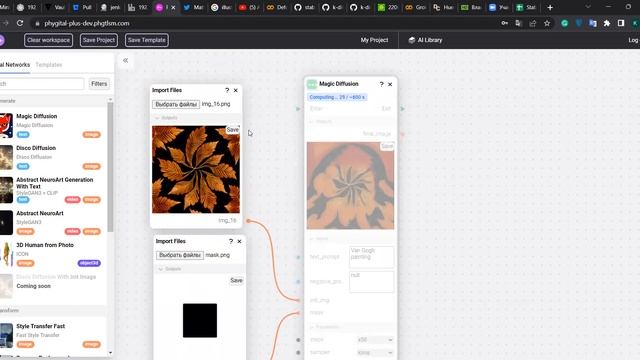Click the address bar URL

pos(87,23)
